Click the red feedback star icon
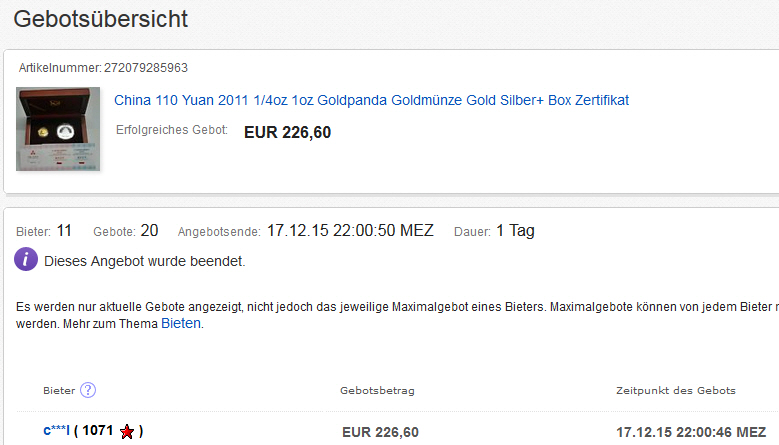Screen dimensions: 779x445 click(127, 432)
